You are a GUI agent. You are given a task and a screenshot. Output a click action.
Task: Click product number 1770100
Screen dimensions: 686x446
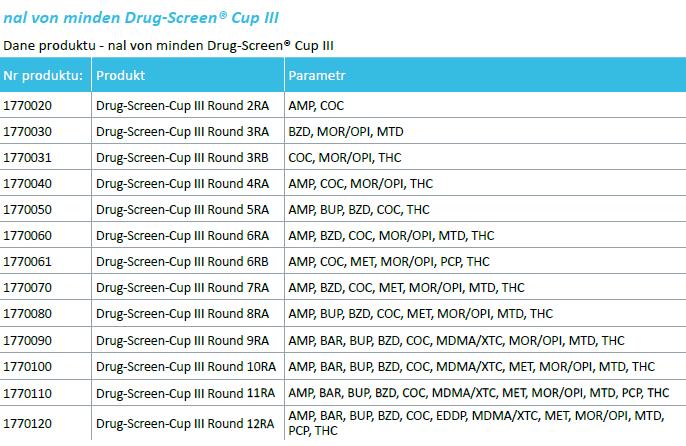(28, 366)
